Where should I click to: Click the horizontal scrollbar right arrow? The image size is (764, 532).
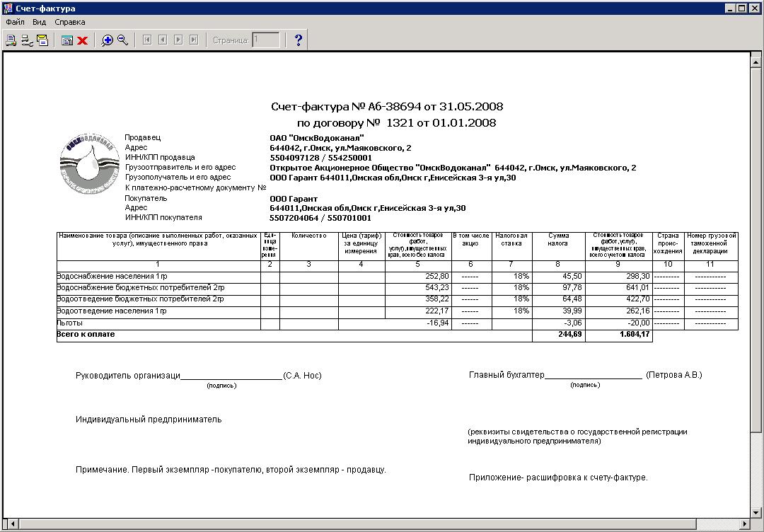[745, 525]
